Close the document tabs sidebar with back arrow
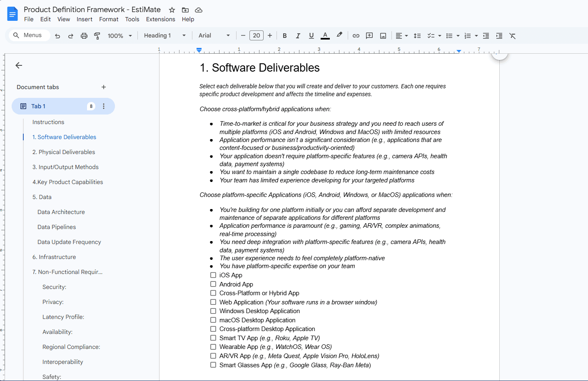 tap(19, 65)
